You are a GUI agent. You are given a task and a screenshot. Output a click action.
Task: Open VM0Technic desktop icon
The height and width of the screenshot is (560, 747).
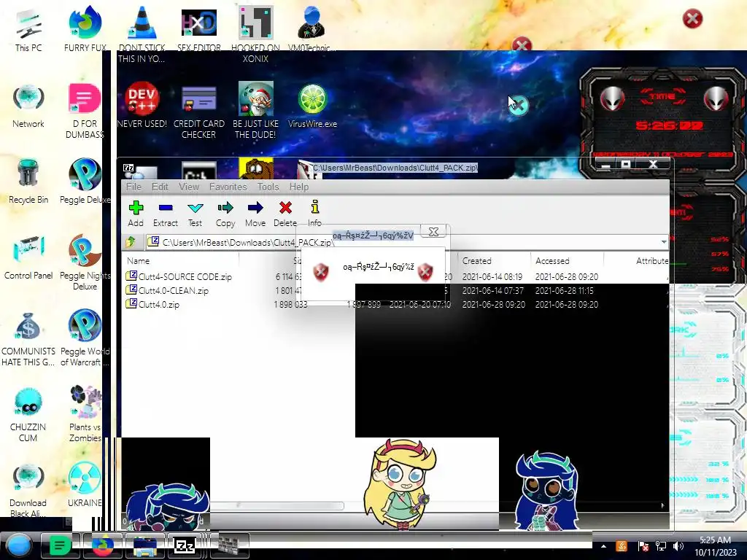point(312,29)
